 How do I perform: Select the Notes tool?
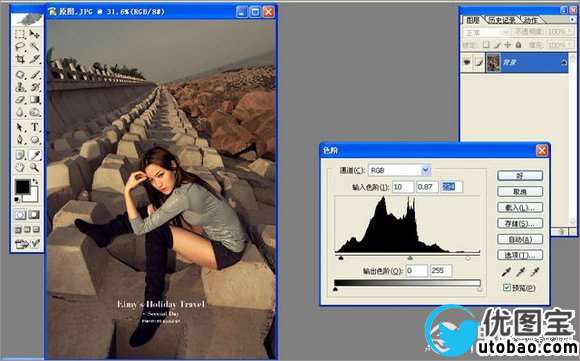pyautogui.click(x=20, y=155)
